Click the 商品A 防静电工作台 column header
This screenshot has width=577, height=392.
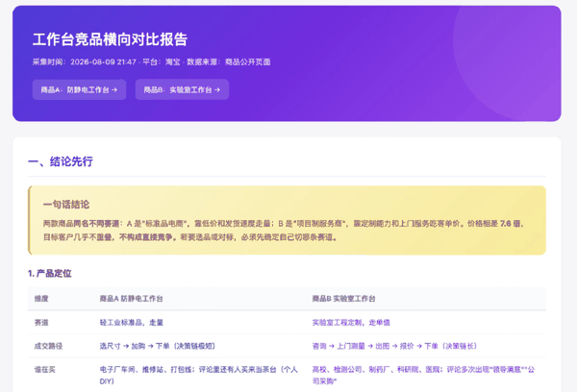132,299
